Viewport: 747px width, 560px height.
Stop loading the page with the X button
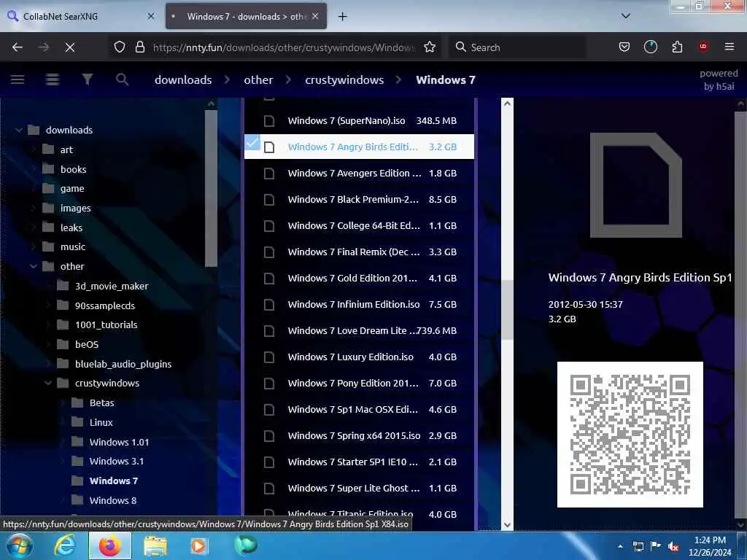point(69,47)
